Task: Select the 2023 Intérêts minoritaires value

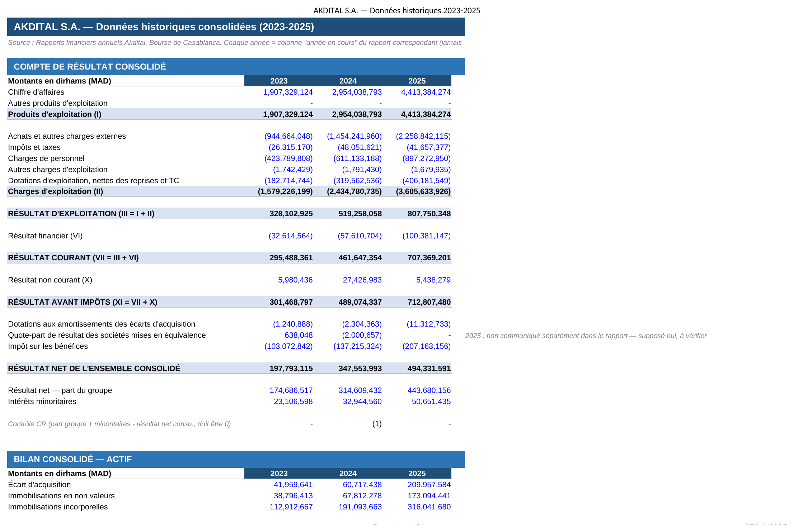Action: coord(293,402)
